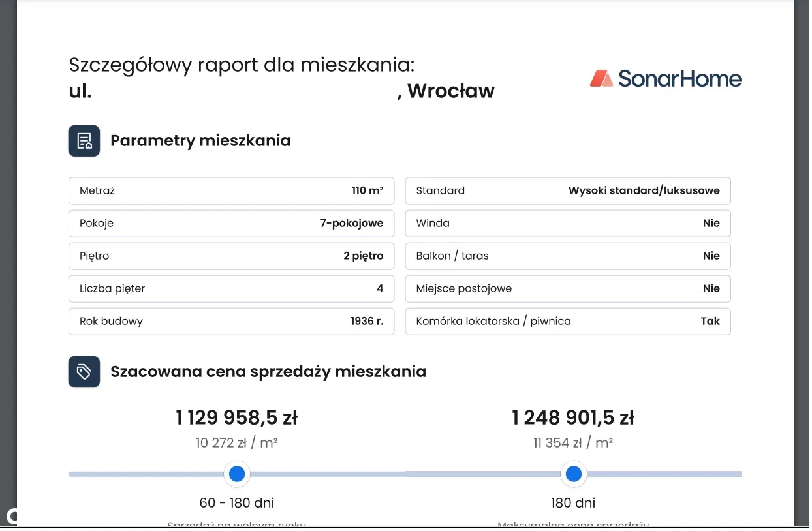This screenshot has width=812, height=531.
Task: Select the Piętro 2 piętro row
Action: coord(231,256)
